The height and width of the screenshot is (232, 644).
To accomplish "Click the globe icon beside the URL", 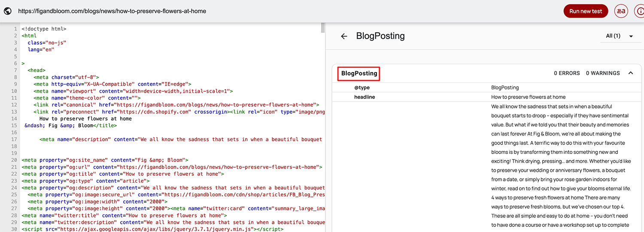I will pyautogui.click(x=7, y=11).
